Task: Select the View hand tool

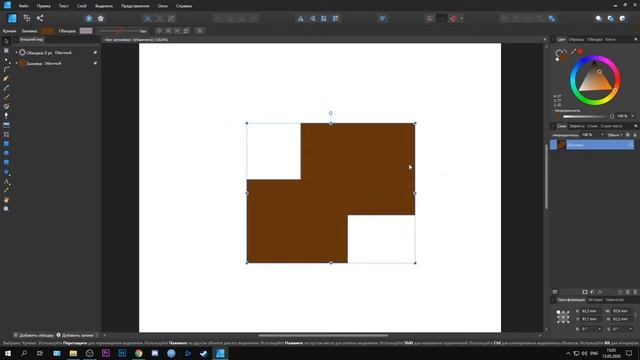Action: click(6, 200)
